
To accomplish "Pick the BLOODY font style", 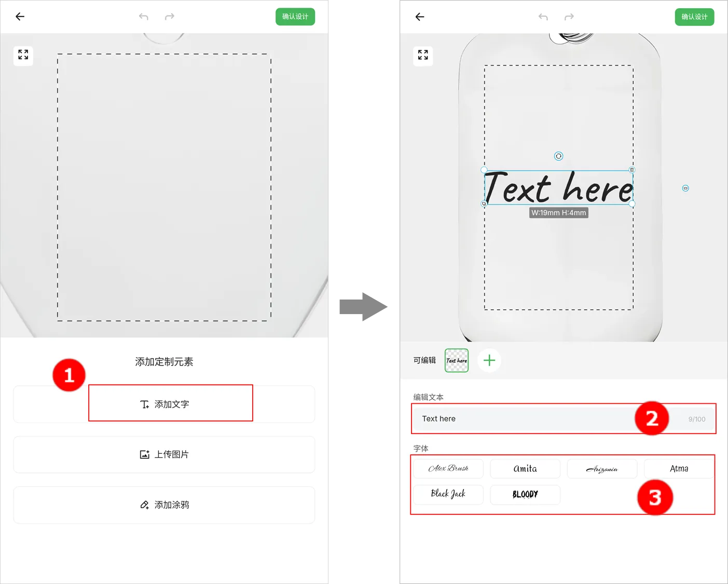I will 525,494.
